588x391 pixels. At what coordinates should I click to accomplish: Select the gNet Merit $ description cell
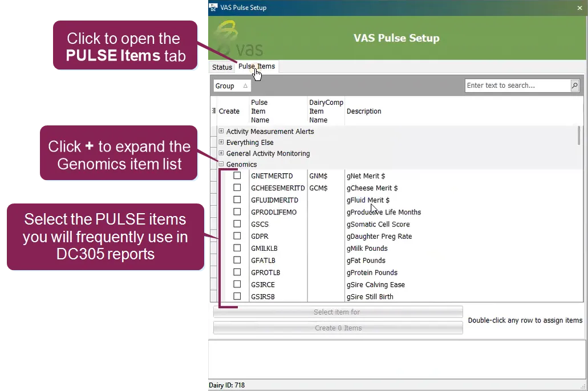pyautogui.click(x=366, y=176)
